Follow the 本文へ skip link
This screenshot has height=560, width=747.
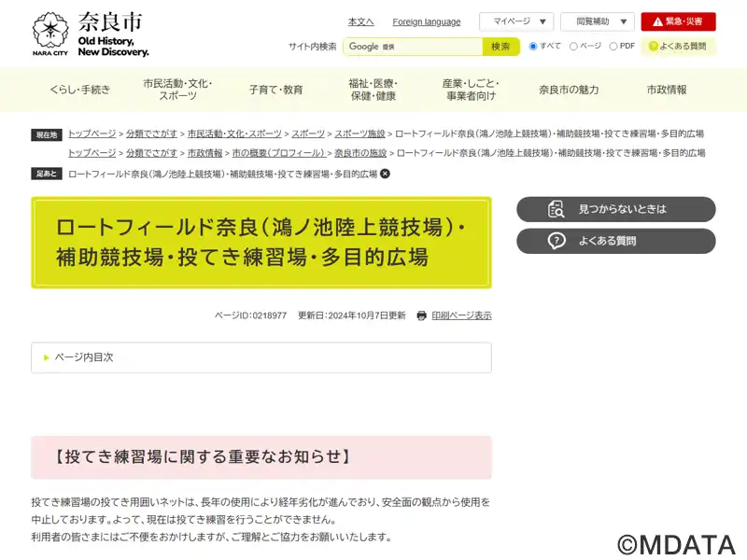[360, 21]
